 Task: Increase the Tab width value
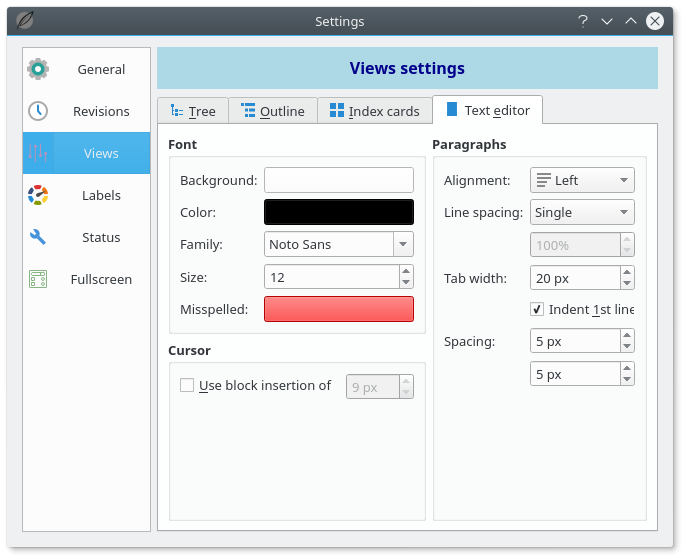627,272
